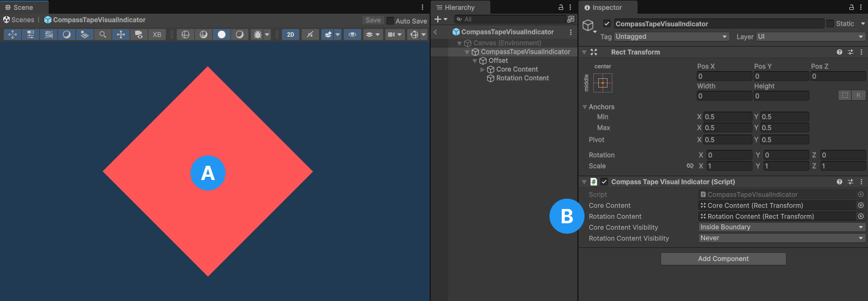This screenshot has height=301, width=868.
Task: Click the pivot handle icon in Scene toolbar
Action: pyautogui.click(x=120, y=34)
